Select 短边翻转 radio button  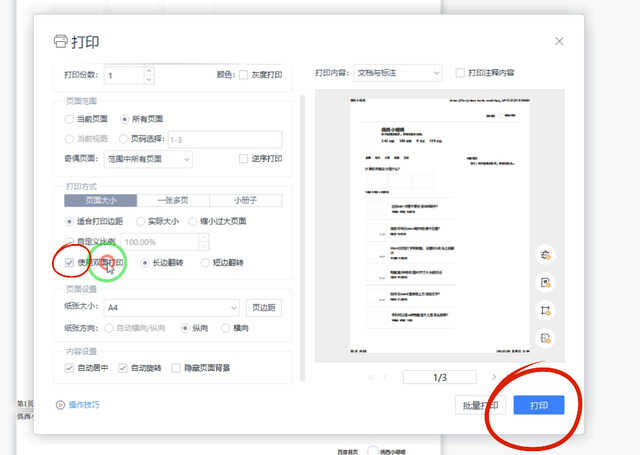(x=206, y=263)
